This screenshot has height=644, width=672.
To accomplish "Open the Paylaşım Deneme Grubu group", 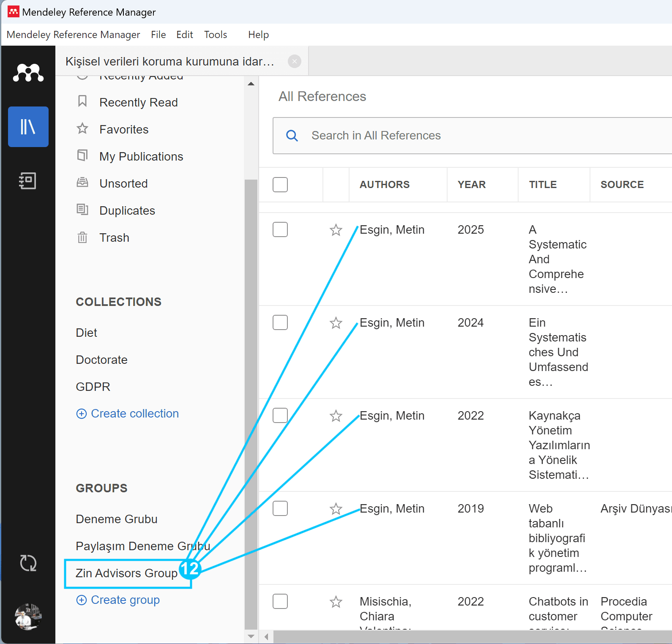I will 143,546.
